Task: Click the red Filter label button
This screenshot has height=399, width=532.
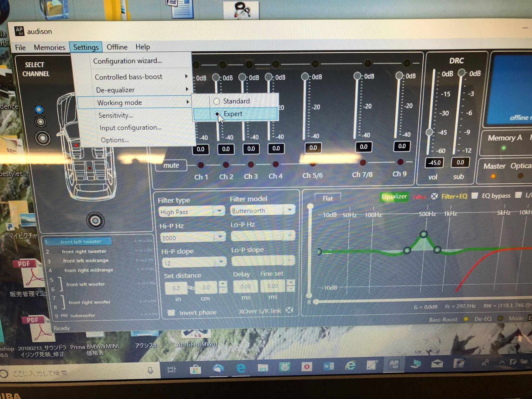Action: coord(420,197)
